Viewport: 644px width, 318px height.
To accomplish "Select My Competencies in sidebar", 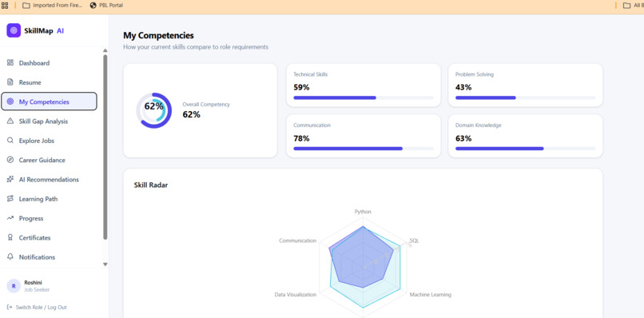I will (50, 101).
